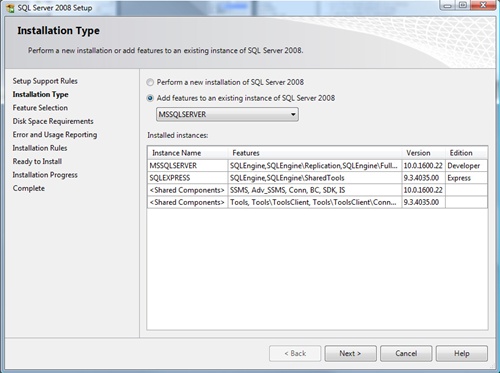Minimize the SQL Server 2008 Setup window
The image size is (500, 373).
pos(448,5)
